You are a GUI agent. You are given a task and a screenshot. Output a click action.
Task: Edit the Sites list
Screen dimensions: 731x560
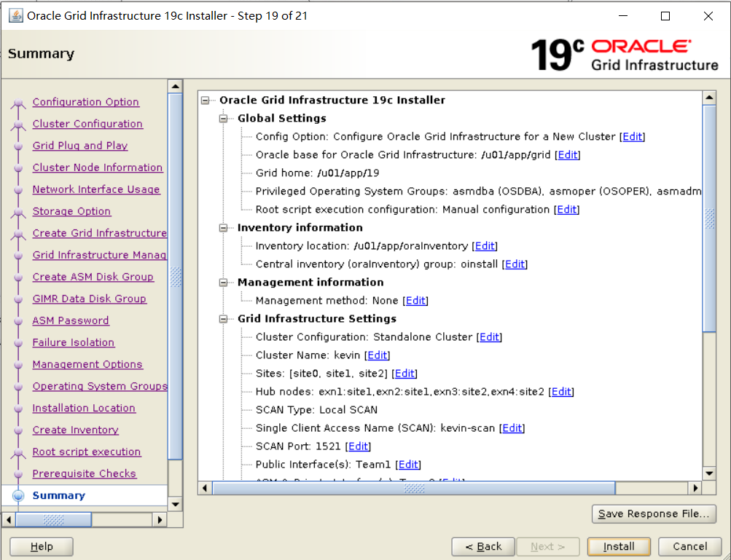point(404,373)
